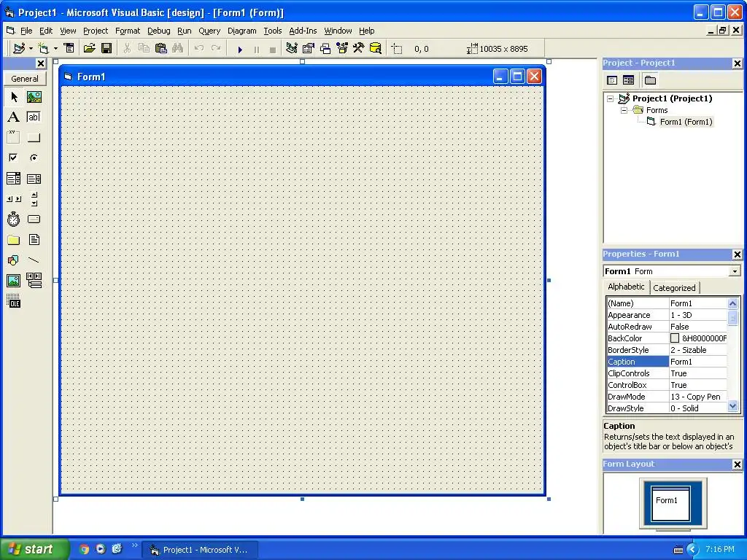Open the Project menu
This screenshot has height=560, width=747.
(x=96, y=31)
